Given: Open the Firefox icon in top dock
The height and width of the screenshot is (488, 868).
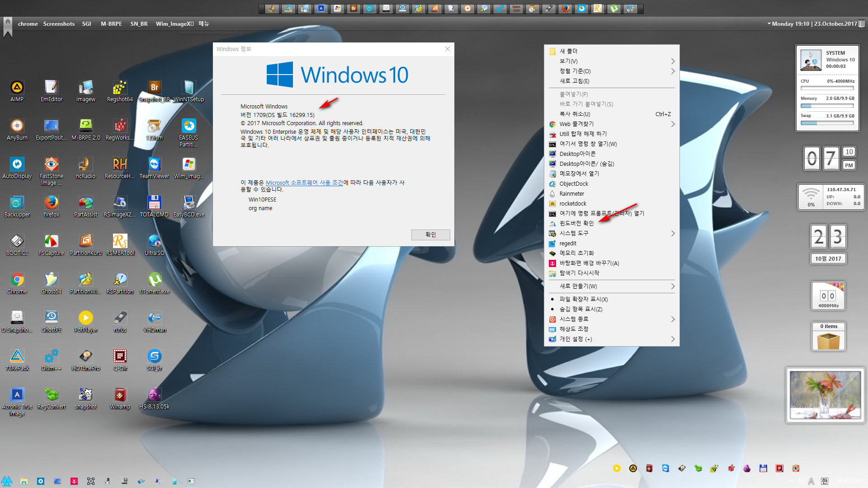Looking at the screenshot, I should (565, 8).
